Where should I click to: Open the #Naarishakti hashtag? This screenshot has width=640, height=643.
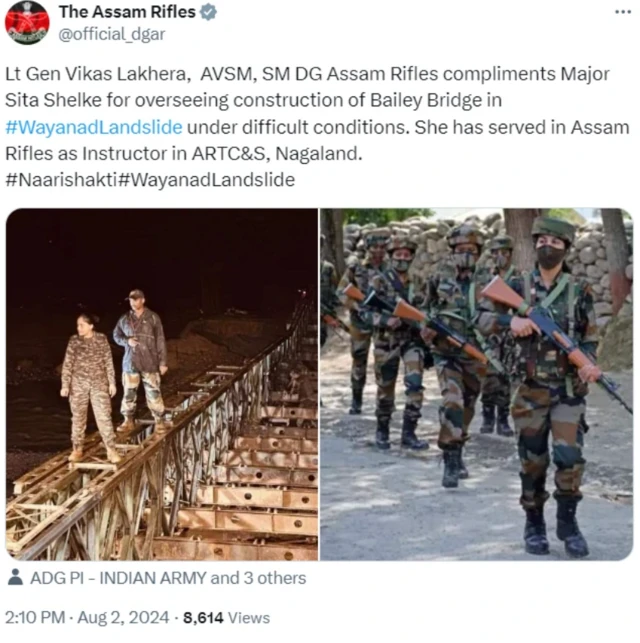click(x=61, y=180)
